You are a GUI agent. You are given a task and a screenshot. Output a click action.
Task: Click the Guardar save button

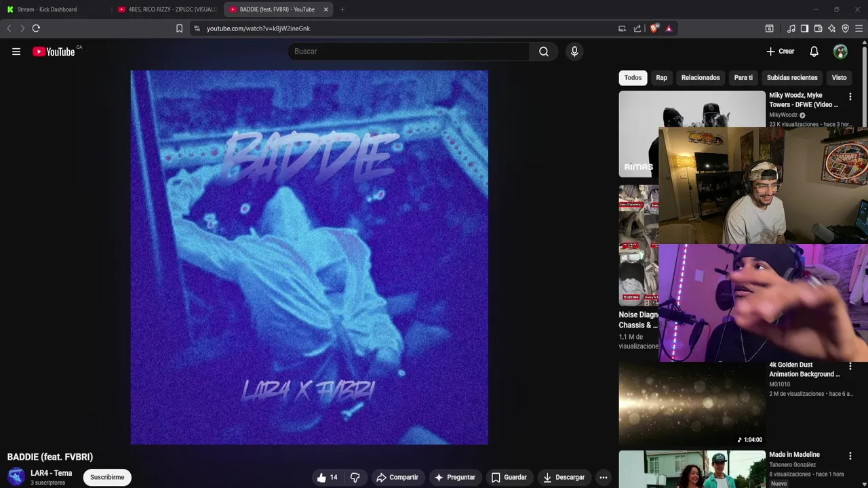click(x=509, y=477)
